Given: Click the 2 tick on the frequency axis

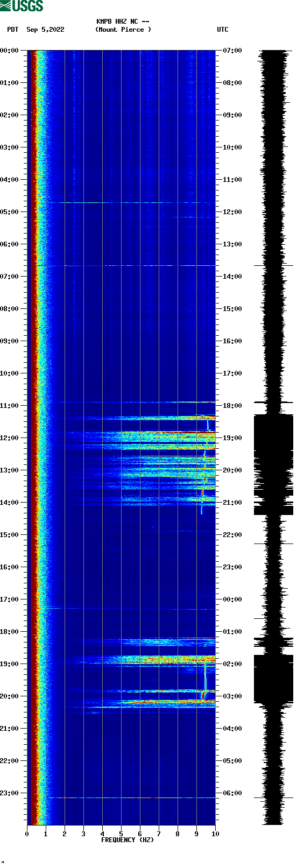Looking at the screenshot, I should click(65, 834).
